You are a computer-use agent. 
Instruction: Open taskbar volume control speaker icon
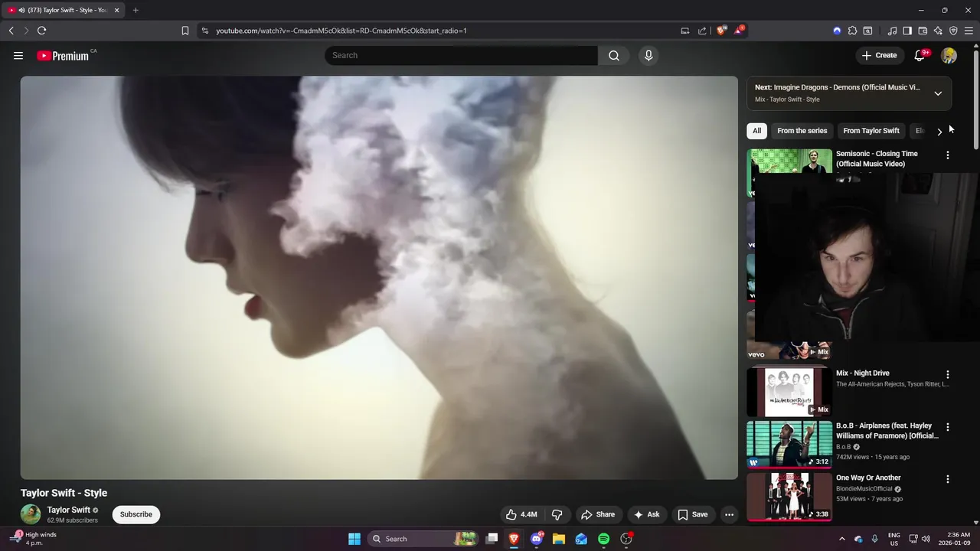pos(926,539)
